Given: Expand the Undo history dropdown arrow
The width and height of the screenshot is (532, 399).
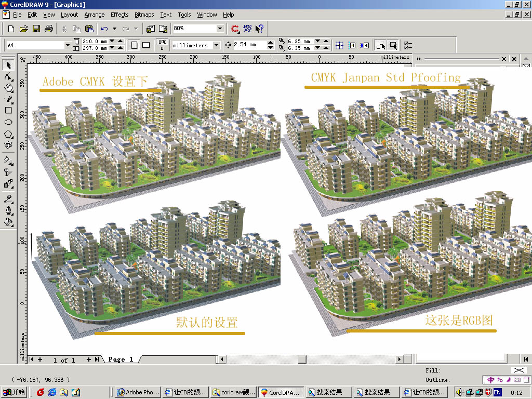Looking at the screenshot, I should point(115,29).
